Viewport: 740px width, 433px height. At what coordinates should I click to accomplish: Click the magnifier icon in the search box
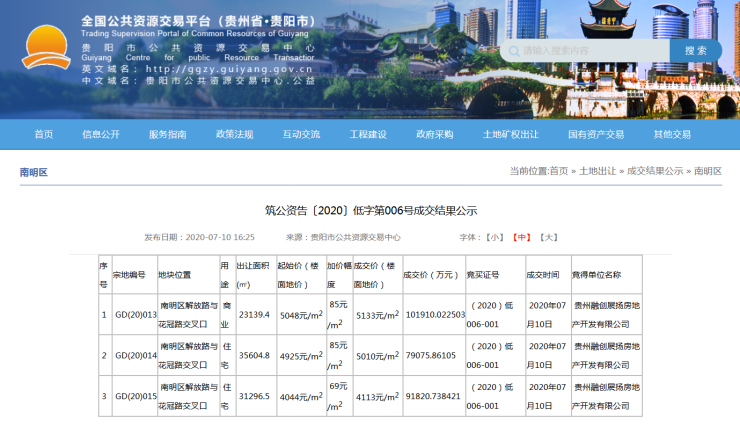tap(513, 51)
